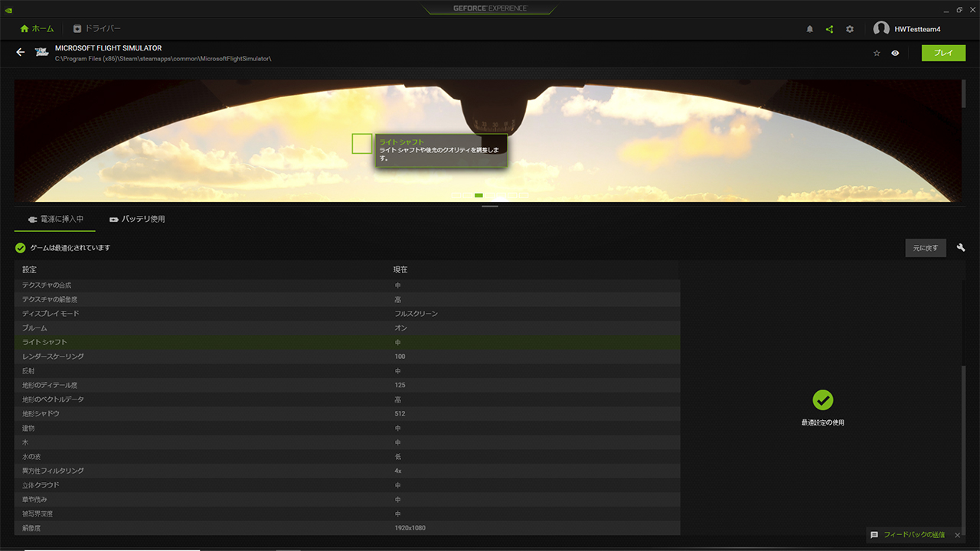
Task: Select the ブルーム setting row
Action: click(x=347, y=328)
